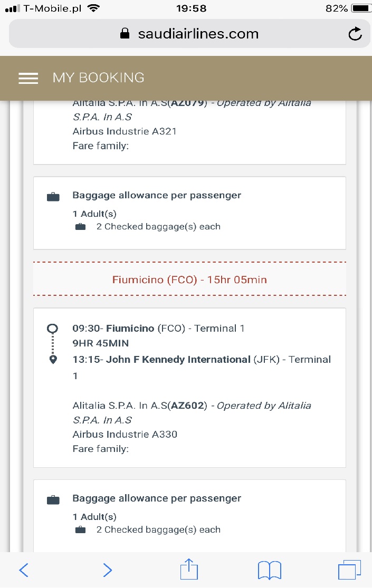Open the Safari share sheet icon
Viewport: 372px width, 588px height.
click(189, 569)
